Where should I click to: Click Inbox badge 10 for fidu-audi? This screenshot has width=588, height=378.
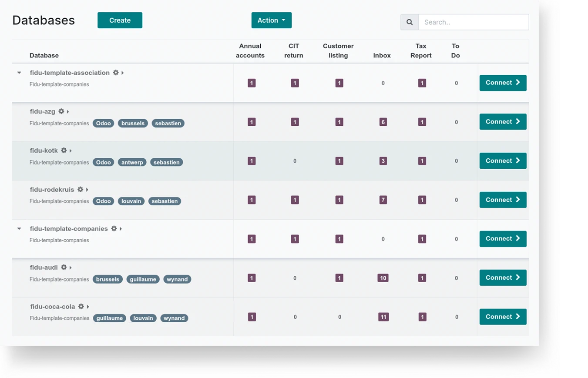(x=383, y=278)
